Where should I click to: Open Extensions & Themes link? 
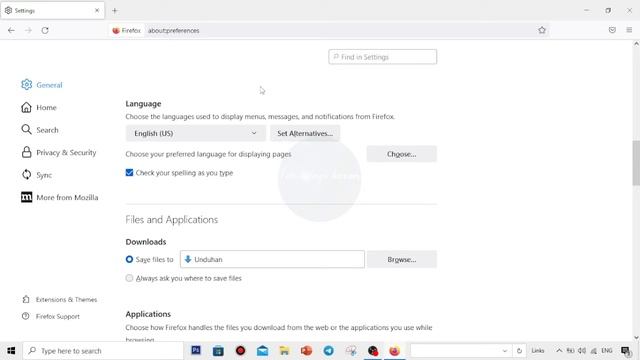click(x=60, y=300)
